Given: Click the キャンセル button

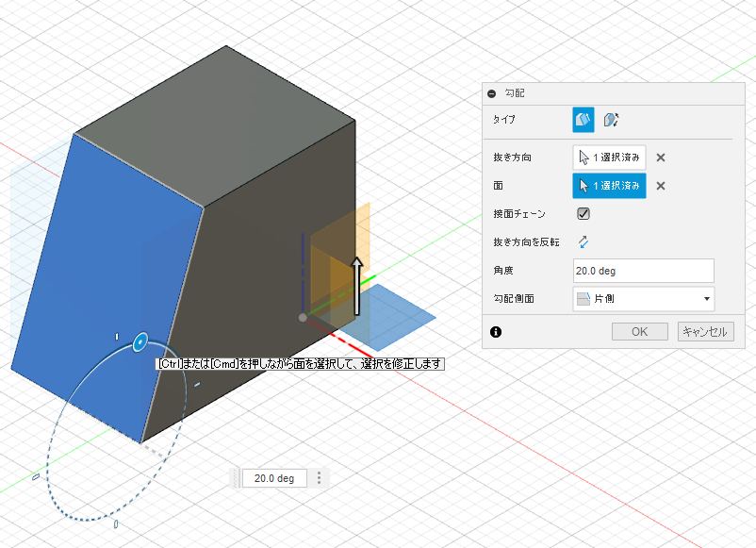Looking at the screenshot, I should tap(705, 331).
